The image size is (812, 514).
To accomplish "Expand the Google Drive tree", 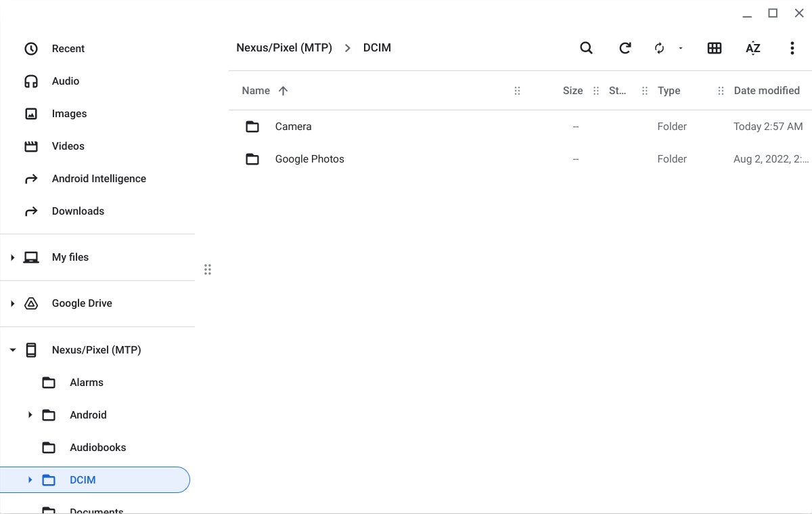I will (x=13, y=303).
